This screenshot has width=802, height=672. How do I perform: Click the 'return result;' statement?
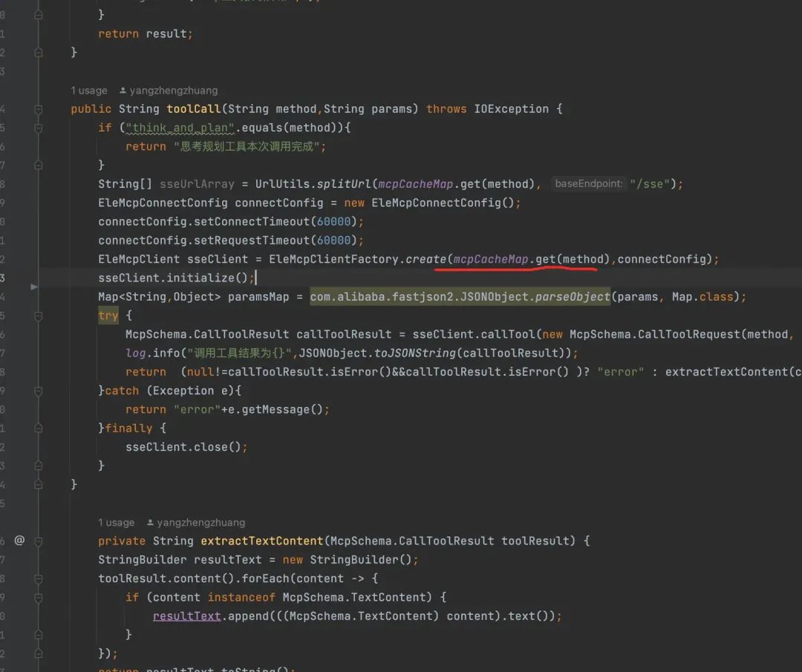point(146,33)
